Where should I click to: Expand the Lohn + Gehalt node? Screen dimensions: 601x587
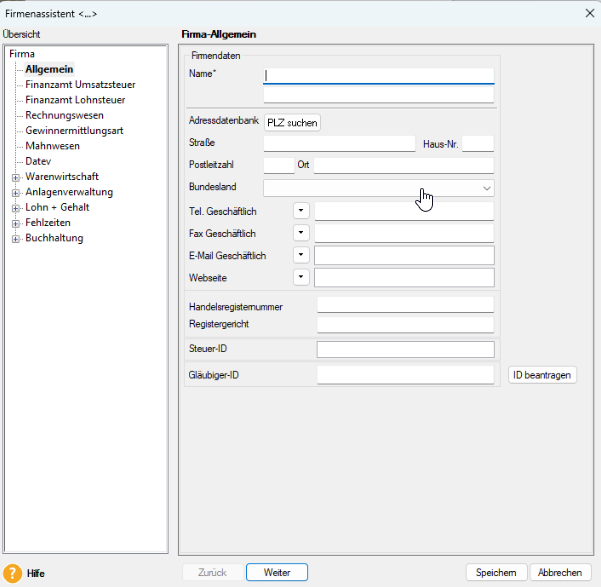click(x=15, y=208)
